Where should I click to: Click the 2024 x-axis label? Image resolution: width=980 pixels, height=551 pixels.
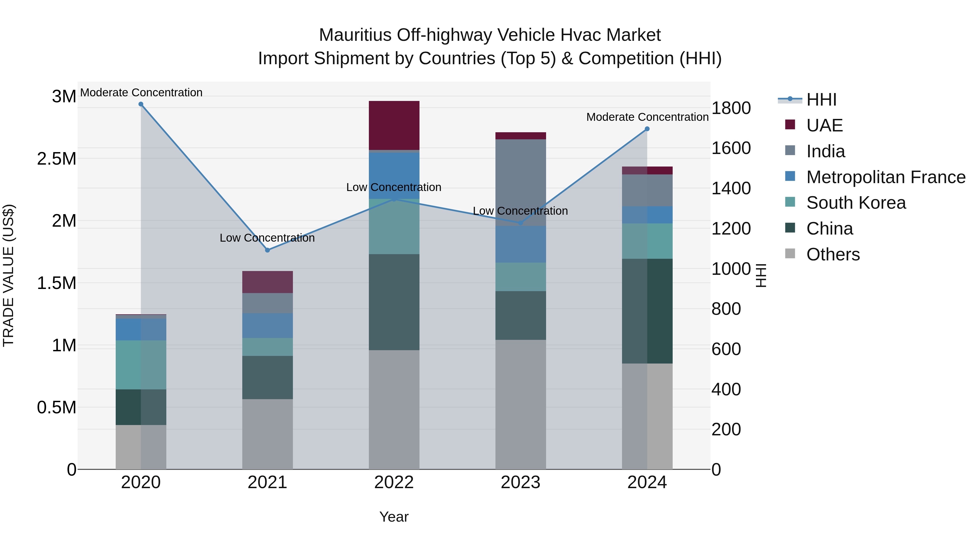[647, 482]
